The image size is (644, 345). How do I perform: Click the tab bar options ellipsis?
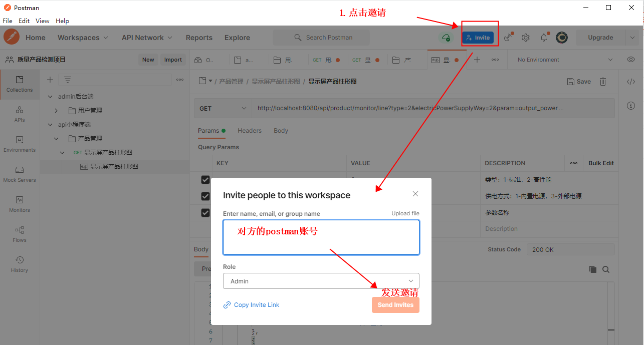(495, 60)
